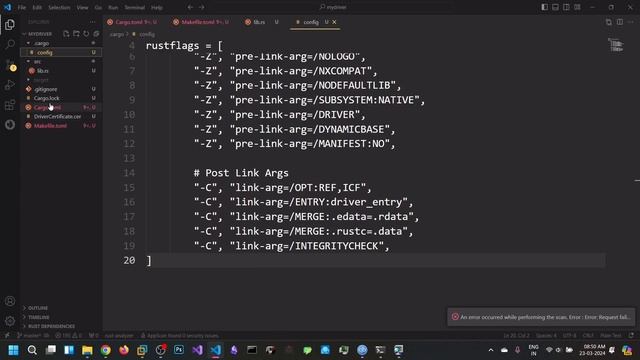The image size is (640, 360).
Task: Open the Accounts menu icon
Action: coord(10,301)
